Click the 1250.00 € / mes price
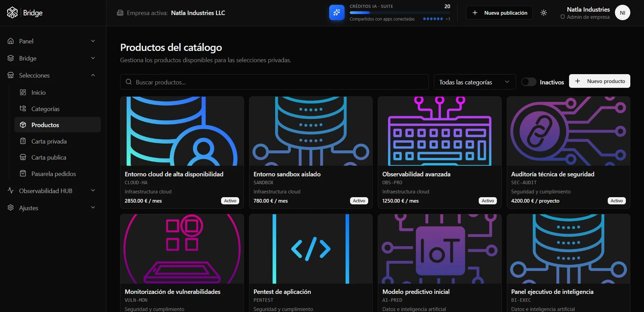644x312 pixels. click(x=400, y=201)
